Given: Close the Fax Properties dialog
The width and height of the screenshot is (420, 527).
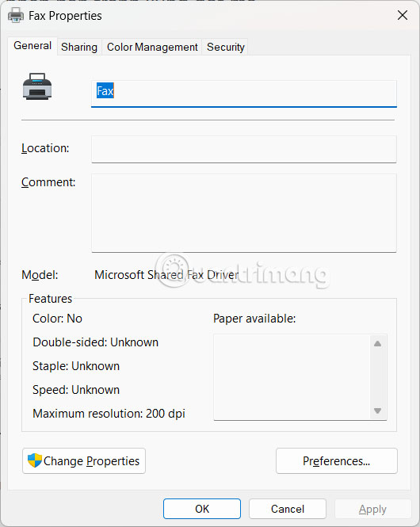Looking at the screenshot, I should click(403, 15).
